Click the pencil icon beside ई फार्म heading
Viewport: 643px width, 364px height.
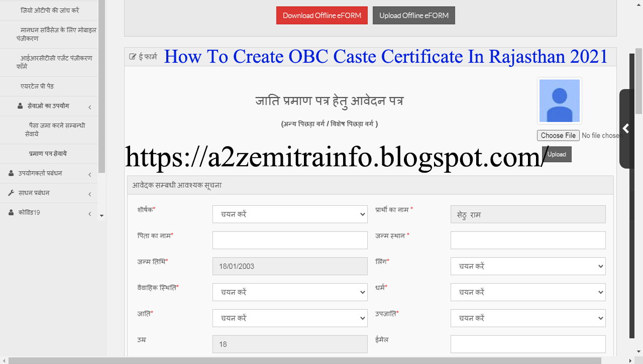coord(133,56)
